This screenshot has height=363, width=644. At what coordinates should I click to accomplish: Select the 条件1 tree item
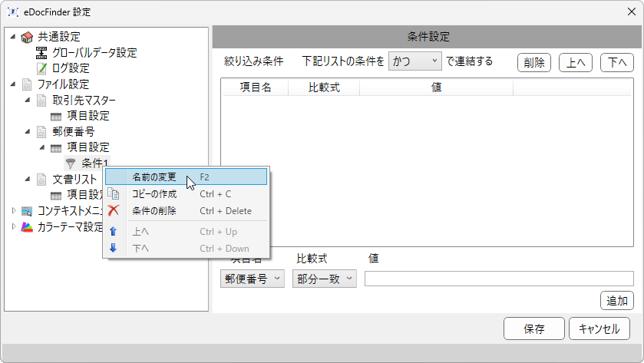[x=94, y=163]
